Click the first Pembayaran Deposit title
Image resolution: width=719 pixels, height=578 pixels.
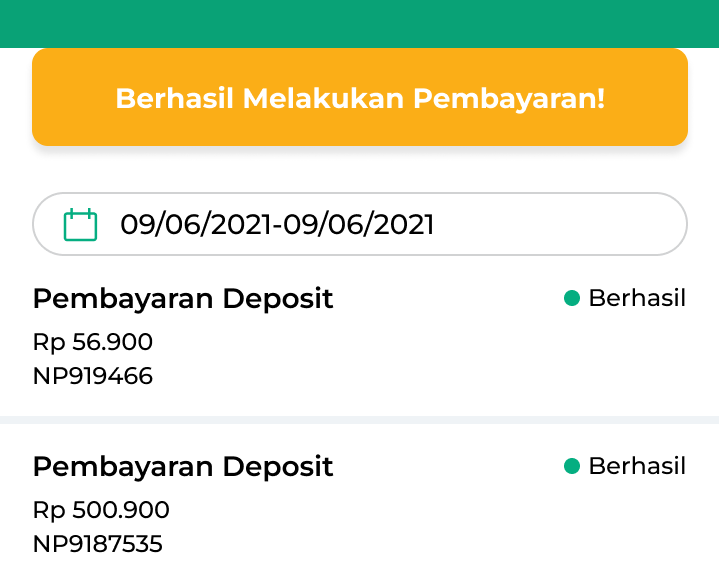[x=183, y=299]
